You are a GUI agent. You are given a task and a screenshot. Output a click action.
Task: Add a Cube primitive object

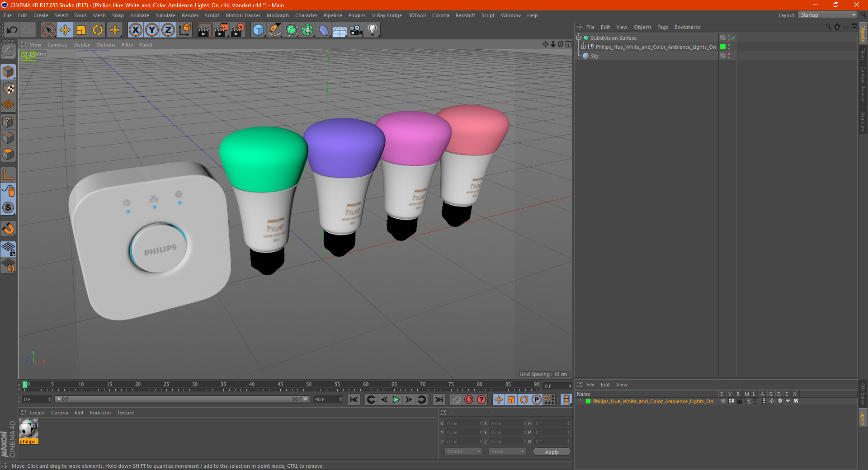[258, 30]
